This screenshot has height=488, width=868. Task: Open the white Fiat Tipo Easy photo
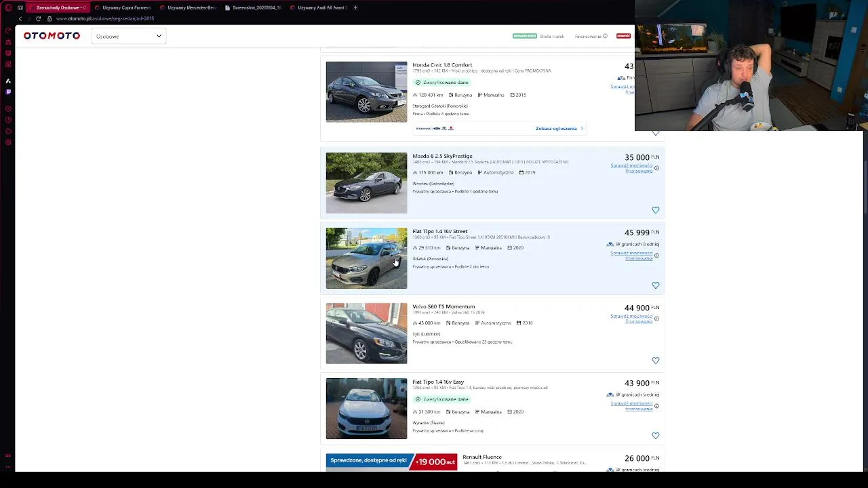tap(366, 409)
